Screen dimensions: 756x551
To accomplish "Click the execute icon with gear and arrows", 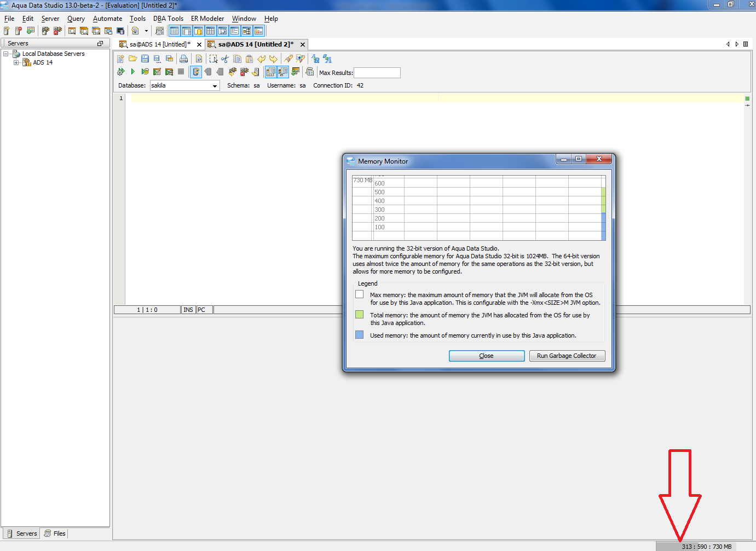I will [120, 72].
